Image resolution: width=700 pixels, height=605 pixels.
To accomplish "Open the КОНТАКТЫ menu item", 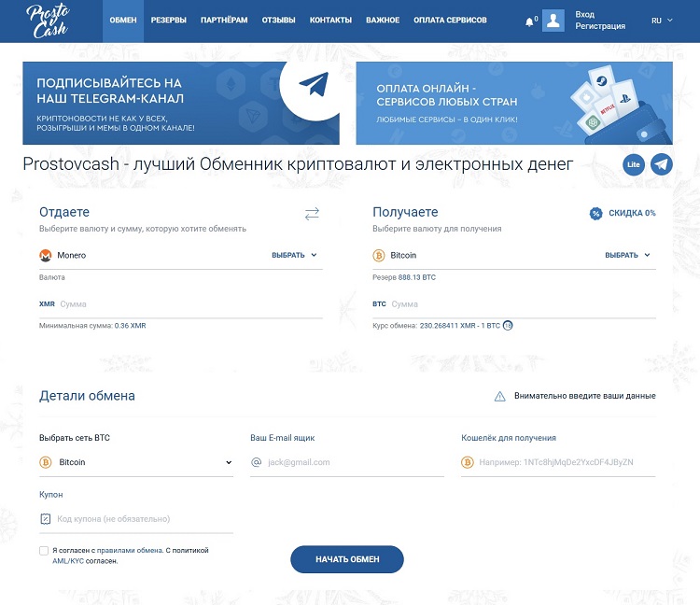I will [x=330, y=21].
